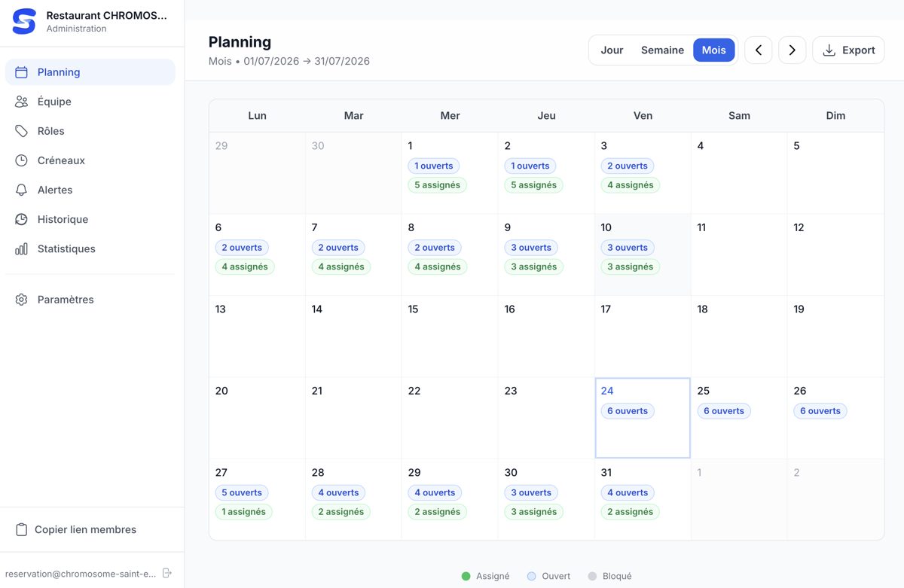Screen dimensions: 904x588
Task: Click the Historique icon in sidebar
Action: coord(21,219)
